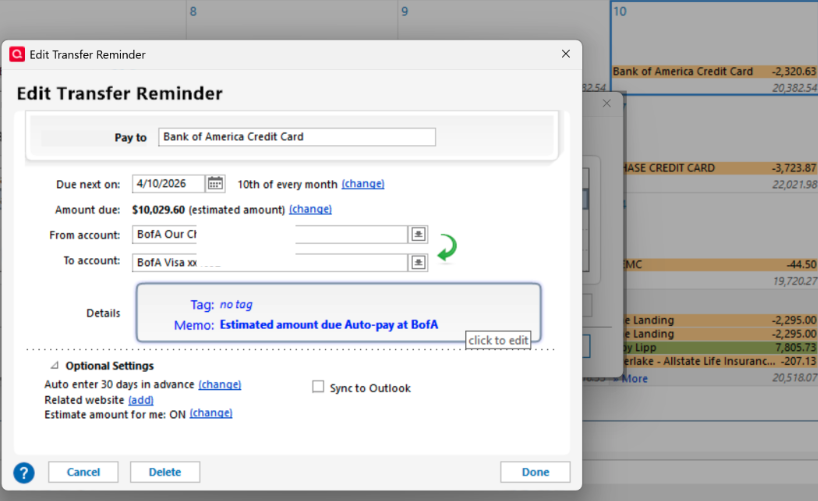Select Bank of America Credit Card calendar entry
The height and width of the screenshot is (501, 818).
714,71
